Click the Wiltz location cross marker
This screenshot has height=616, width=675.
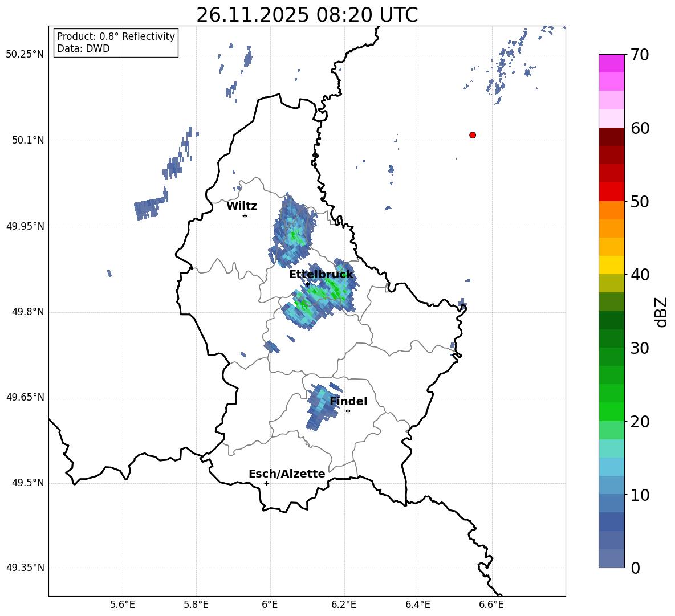point(245,215)
